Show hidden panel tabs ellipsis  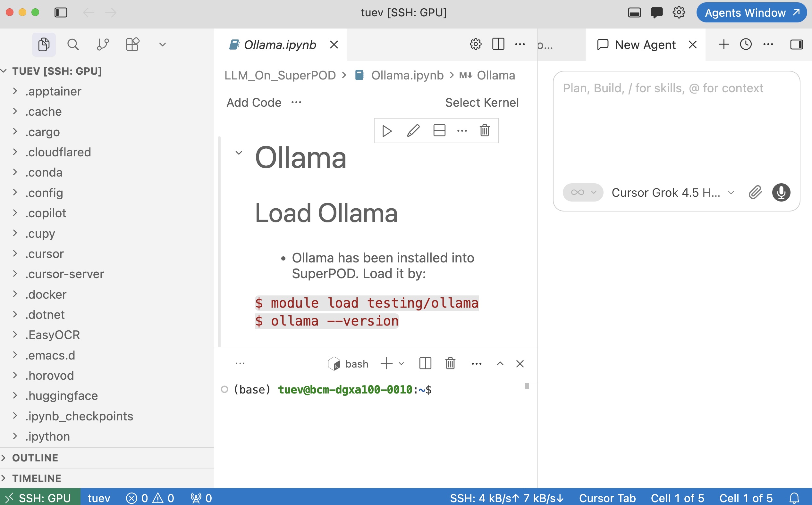tap(240, 364)
